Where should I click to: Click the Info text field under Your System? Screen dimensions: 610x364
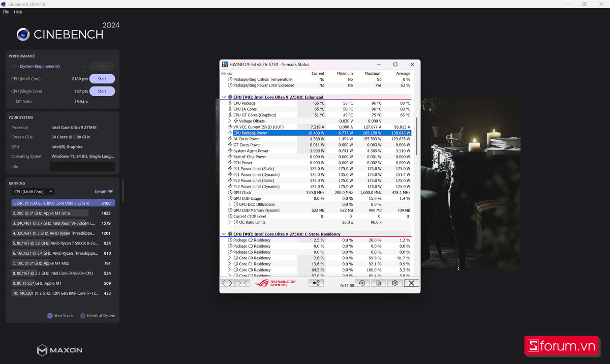(x=82, y=167)
